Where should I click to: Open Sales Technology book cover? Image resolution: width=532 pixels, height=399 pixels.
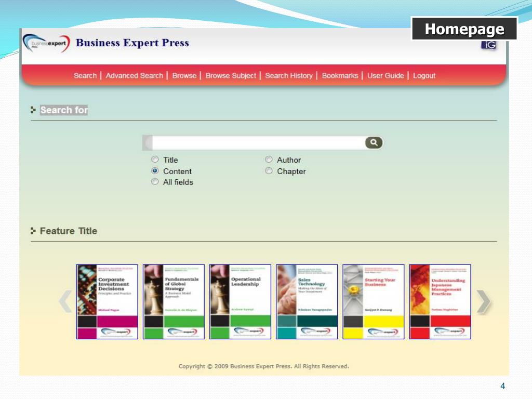pos(307,302)
